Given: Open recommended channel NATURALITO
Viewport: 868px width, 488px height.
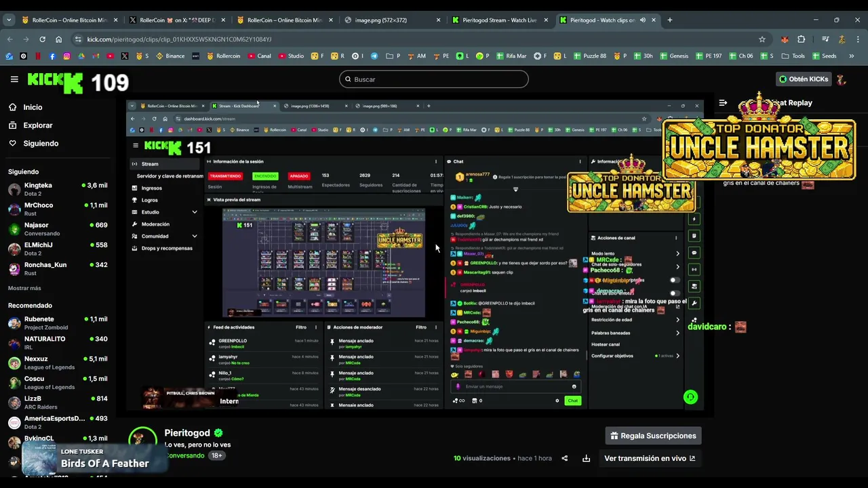Looking at the screenshot, I should click(58, 343).
